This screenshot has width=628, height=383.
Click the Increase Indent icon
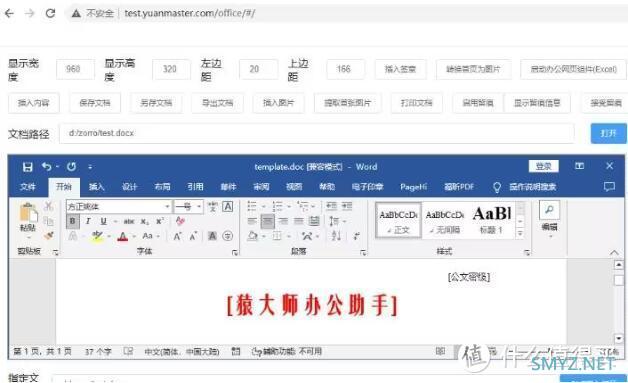click(x=347, y=206)
